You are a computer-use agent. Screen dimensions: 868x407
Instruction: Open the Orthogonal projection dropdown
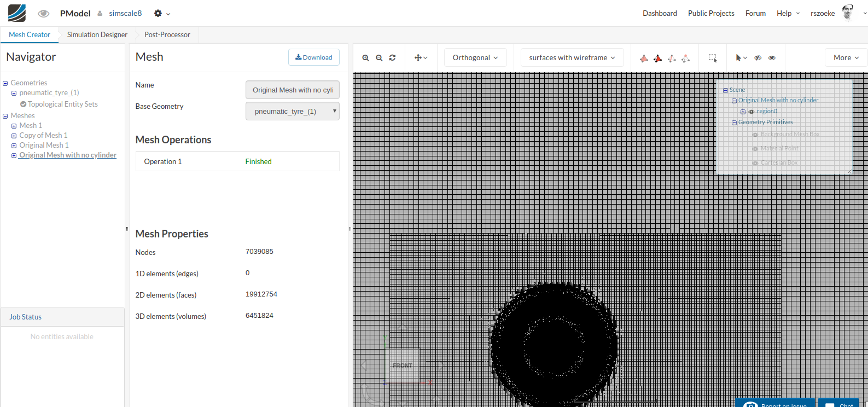[475, 58]
